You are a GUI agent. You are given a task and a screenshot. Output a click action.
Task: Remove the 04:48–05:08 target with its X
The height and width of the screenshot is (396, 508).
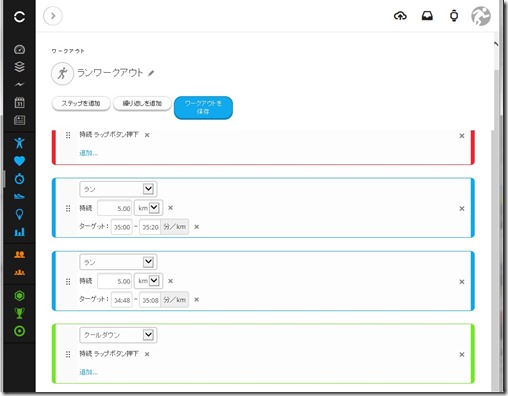click(197, 300)
